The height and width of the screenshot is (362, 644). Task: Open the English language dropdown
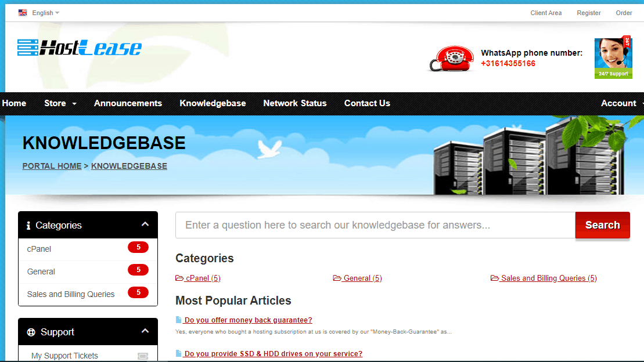point(46,13)
